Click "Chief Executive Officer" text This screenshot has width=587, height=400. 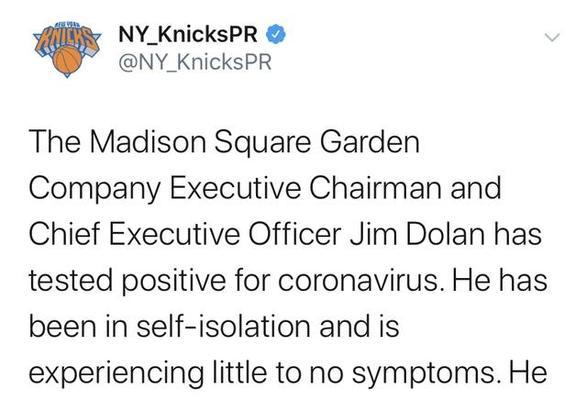coord(185,234)
